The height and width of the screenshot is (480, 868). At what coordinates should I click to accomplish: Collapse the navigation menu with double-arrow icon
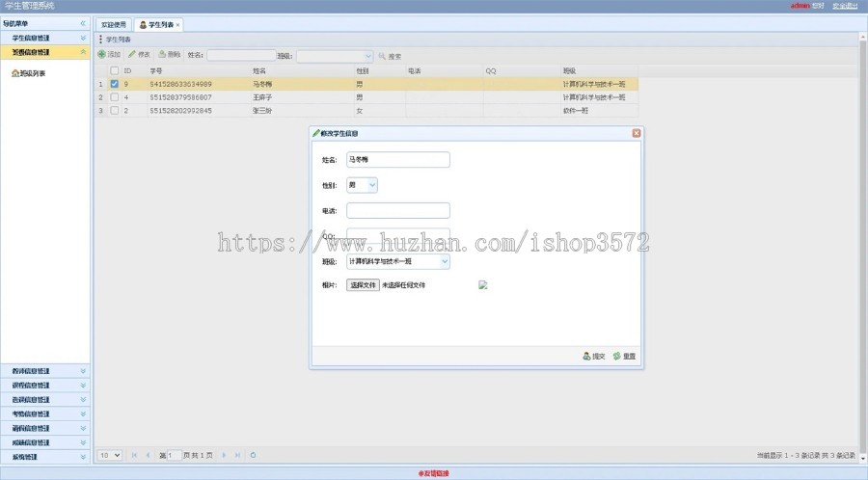click(83, 23)
